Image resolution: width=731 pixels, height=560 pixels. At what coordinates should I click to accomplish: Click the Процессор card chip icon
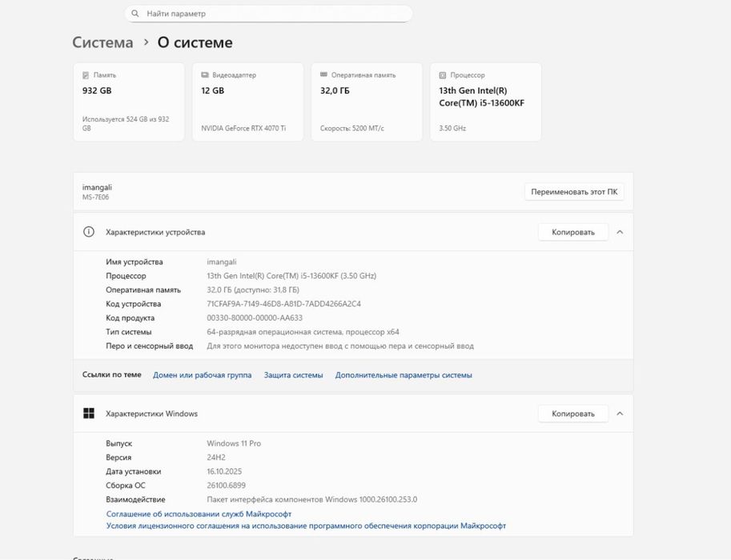[x=443, y=75]
